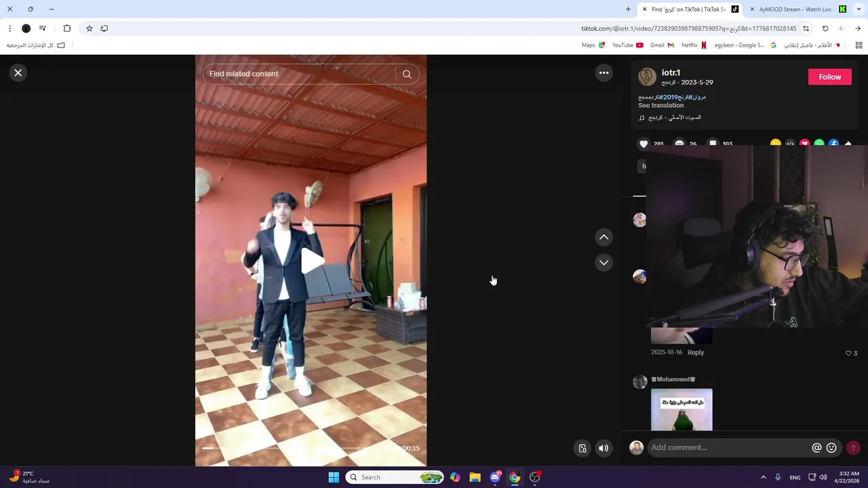Open the Mohammed comment image thumbnail
868x488 pixels.
pyautogui.click(x=682, y=409)
